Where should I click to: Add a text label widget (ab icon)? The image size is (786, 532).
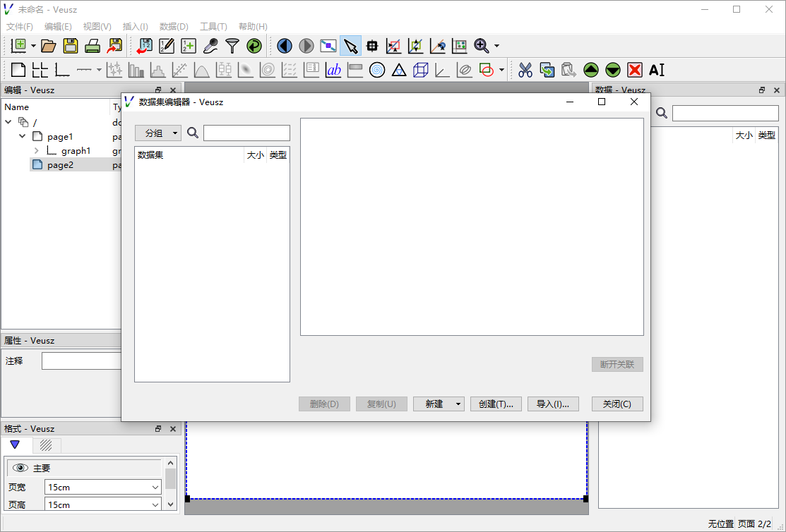333,70
